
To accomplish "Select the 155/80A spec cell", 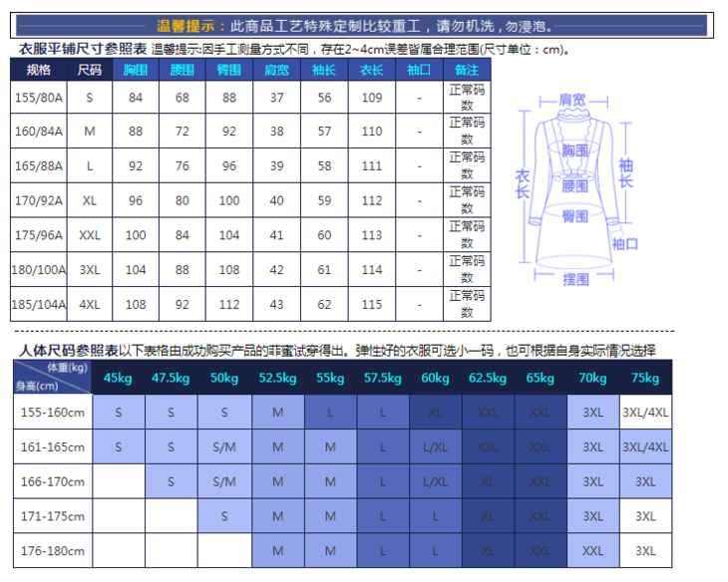I will coord(39,98).
